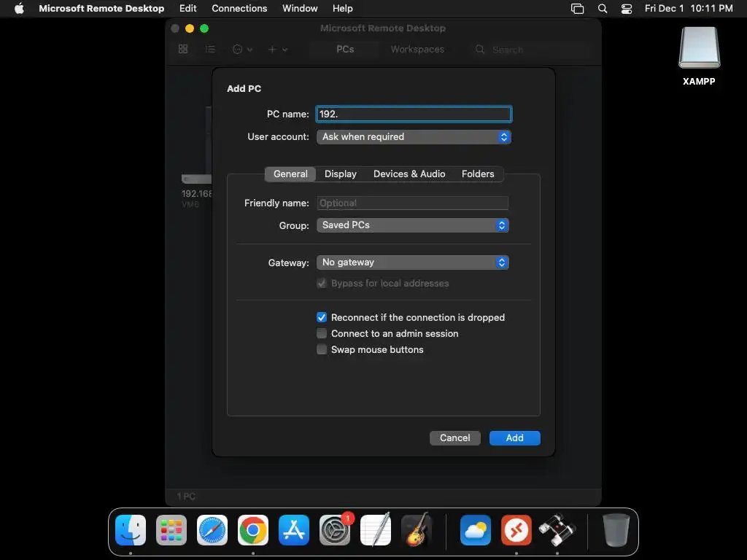The width and height of the screenshot is (747, 560).
Task: Click the Cancel button
Action: click(455, 438)
